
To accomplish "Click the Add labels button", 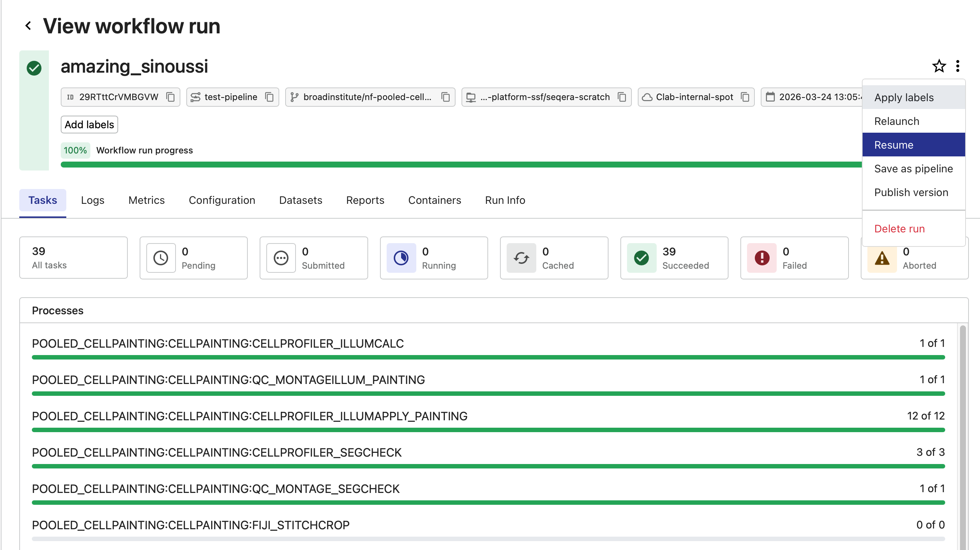I will (x=89, y=125).
